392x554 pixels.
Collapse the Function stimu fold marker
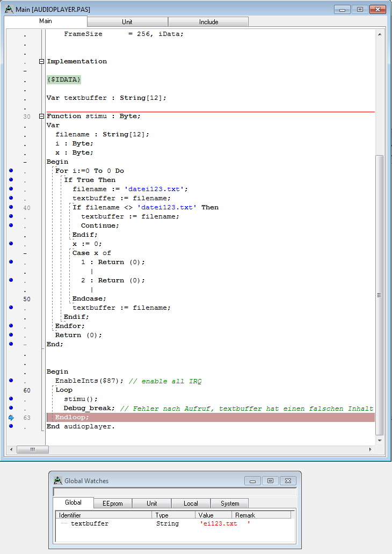(41, 116)
